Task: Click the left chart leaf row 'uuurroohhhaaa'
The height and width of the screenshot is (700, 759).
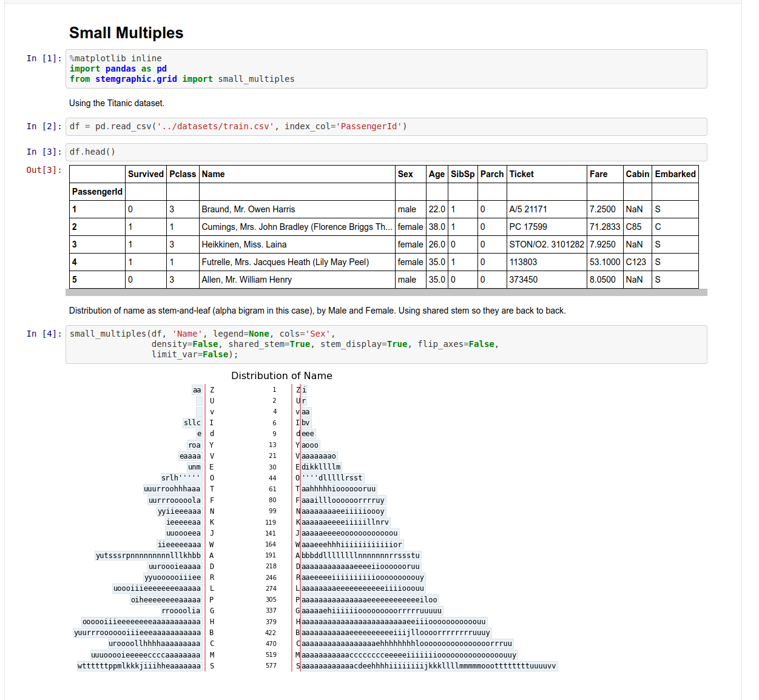Action: (172, 489)
